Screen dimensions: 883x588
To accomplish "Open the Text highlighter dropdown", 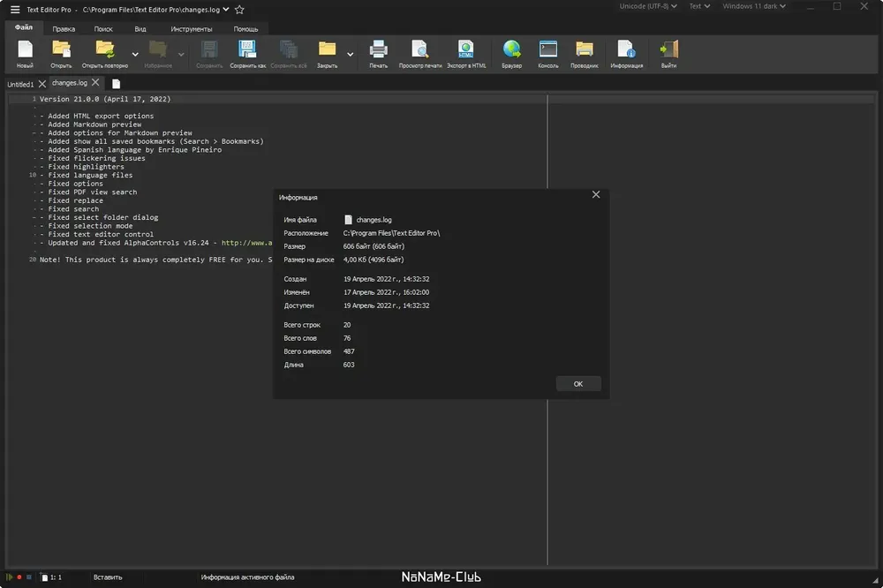I will (699, 6).
